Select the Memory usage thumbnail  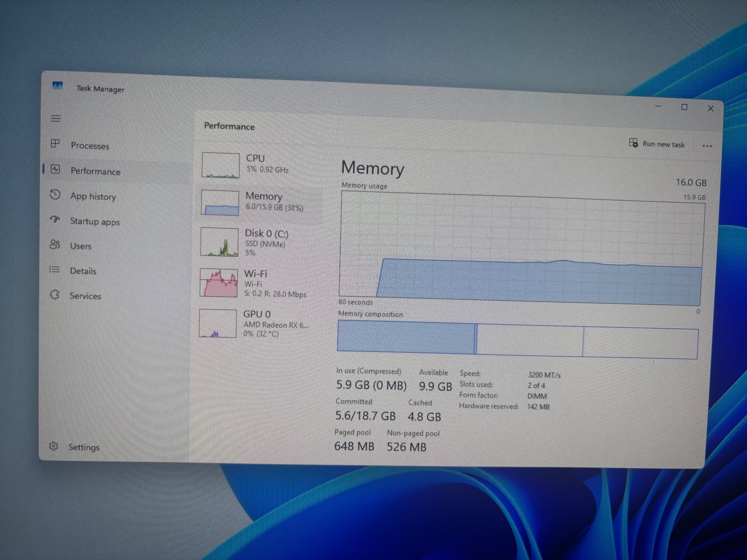click(220, 203)
